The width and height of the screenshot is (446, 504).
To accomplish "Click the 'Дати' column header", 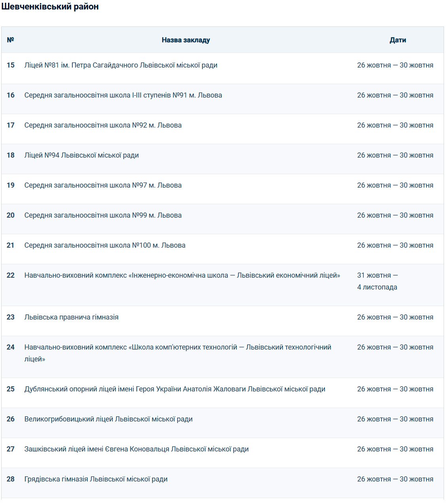I will pos(398,40).
